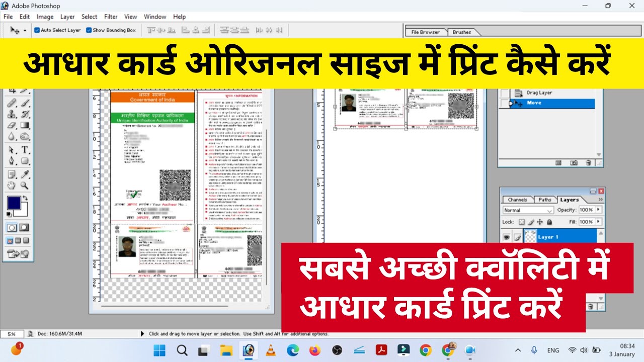Select the Hand tool
This screenshot has width=644, height=362.
[x=11, y=186]
